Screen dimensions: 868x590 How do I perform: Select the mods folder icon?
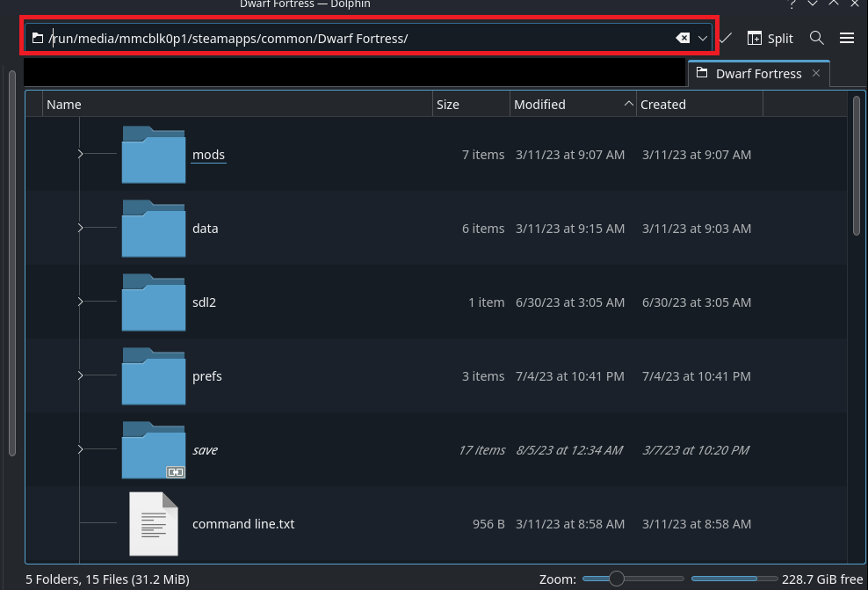(154, 155)
